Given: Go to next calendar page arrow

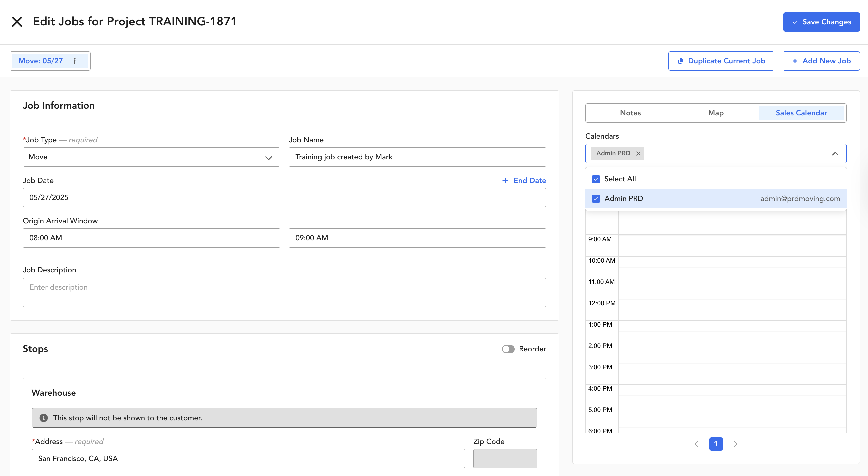Looking at the screenshot, I should tap(736, 444).
